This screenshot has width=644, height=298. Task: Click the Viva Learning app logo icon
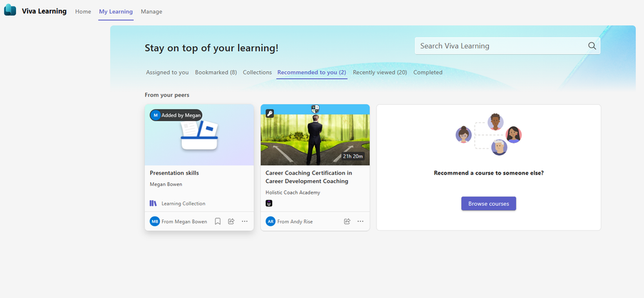click(10, 10)
